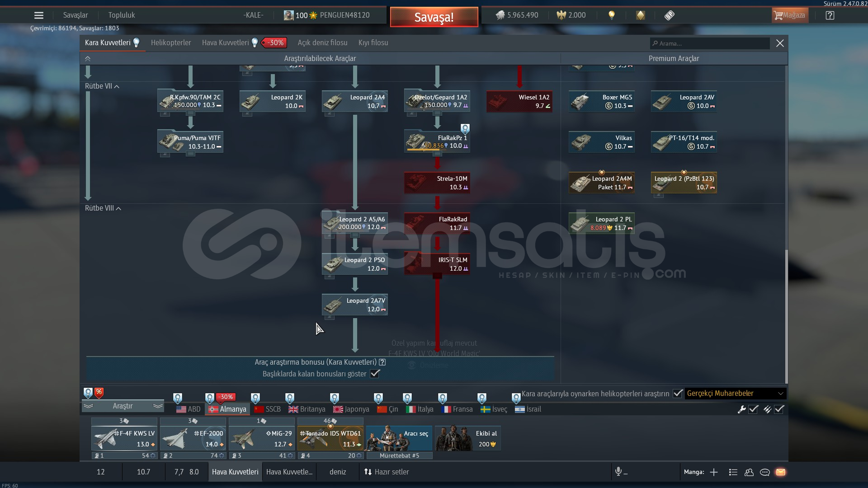Click the Golden Eagles currency icon
Image resolution: width=868 pixels, height=488 pixels.
pos(561,15)
